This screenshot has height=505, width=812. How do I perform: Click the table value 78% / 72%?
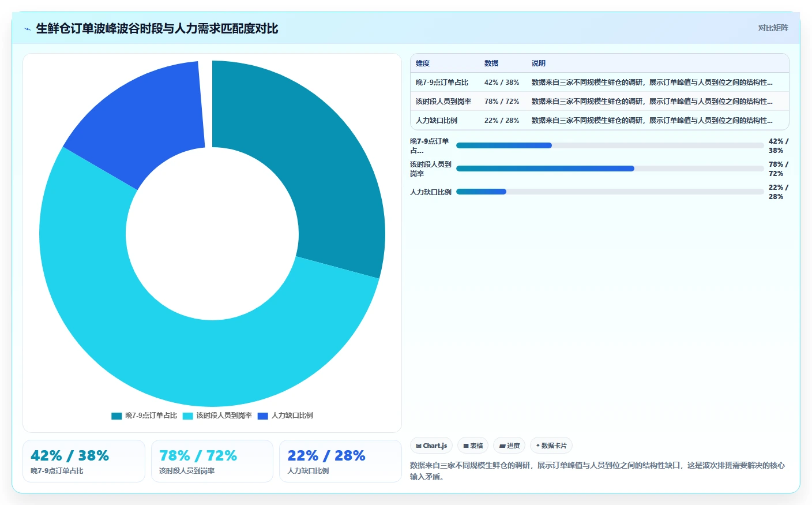pos(502,102)
